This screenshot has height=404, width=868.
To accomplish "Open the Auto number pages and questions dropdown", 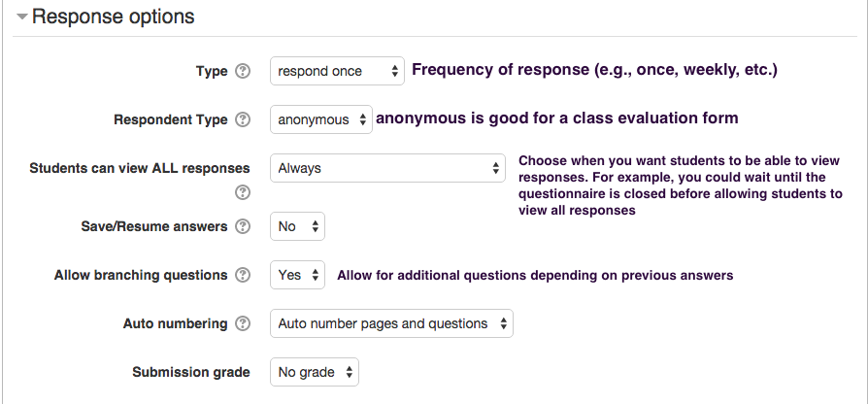I will (391, 323).
